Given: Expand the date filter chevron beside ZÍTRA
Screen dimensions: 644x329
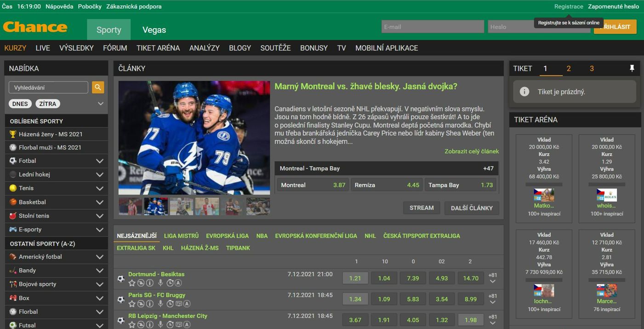Looking at the screenshot, I should click(x=101, y=104).
